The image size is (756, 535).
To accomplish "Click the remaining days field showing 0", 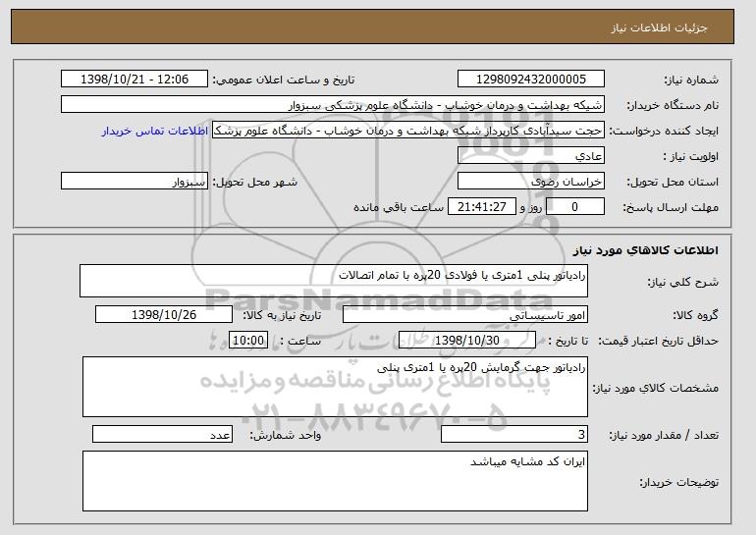I will tap(574, 207).
